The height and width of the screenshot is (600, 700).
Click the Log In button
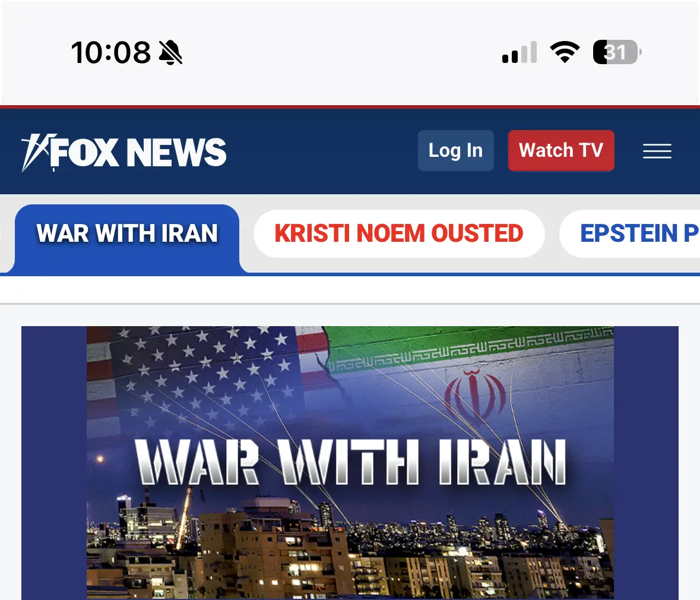coord(456,150)
